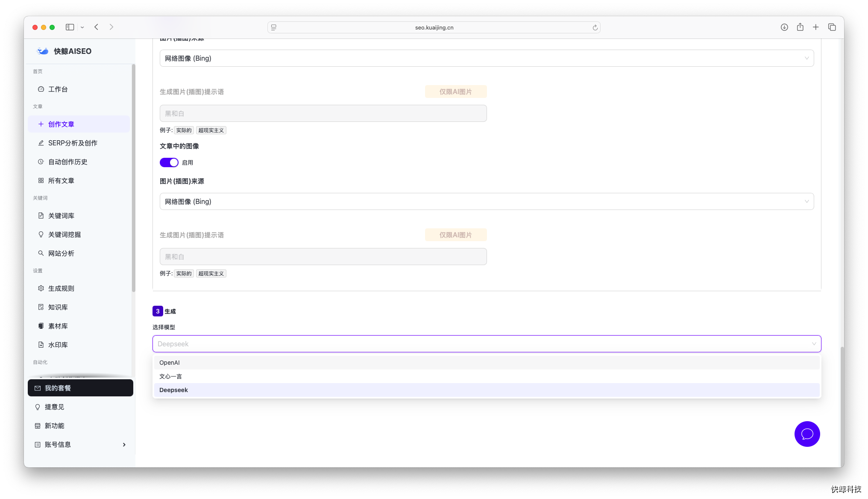Click the lower 仅限AI图片 badge
868x499 pixels.
point(455,235)
